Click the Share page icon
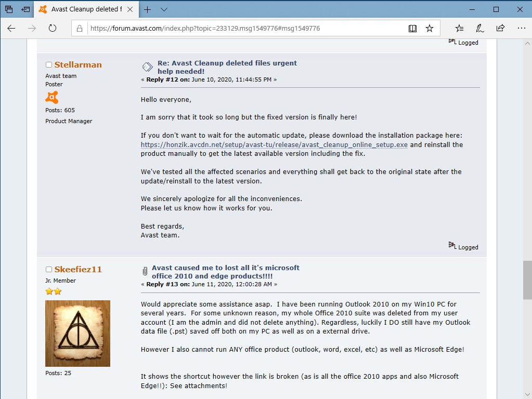 pyautogui.click(x=500, y=28)
